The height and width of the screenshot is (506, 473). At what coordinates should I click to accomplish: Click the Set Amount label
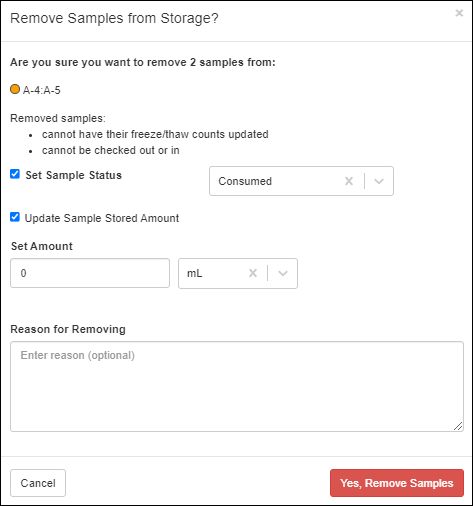point(42,246)
